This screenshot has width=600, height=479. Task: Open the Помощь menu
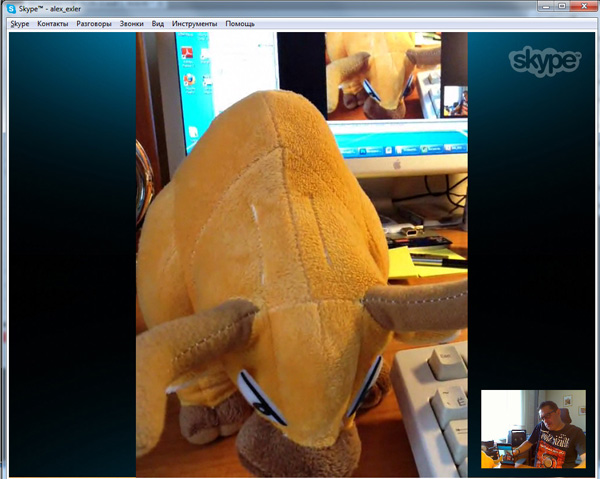click(x=240, y=23)
